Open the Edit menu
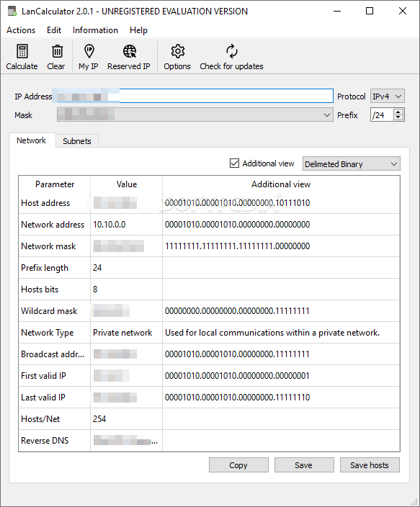The width and height of the screenshot is (420, 507). click(x=54, y=30)
